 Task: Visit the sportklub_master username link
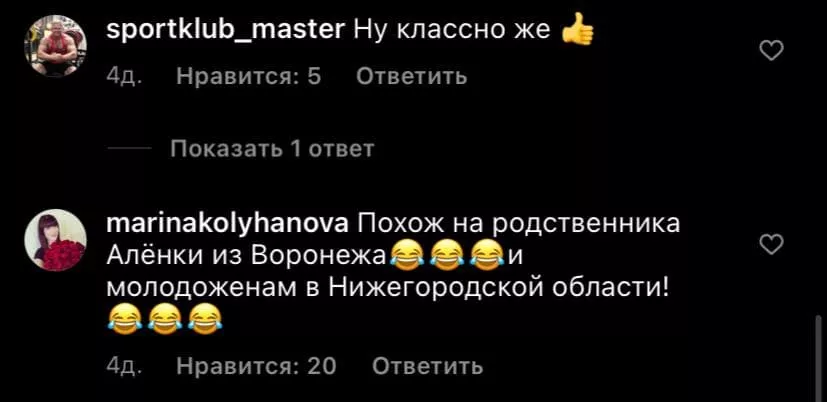(225, 31)
